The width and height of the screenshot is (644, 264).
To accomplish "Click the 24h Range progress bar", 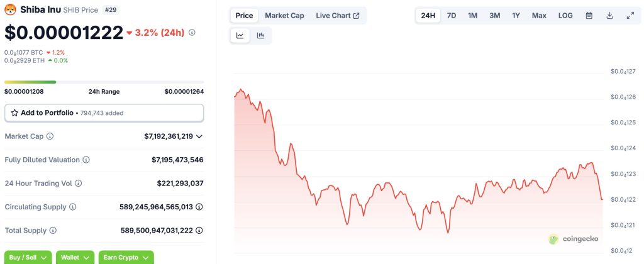I will (x=104, y=82).
